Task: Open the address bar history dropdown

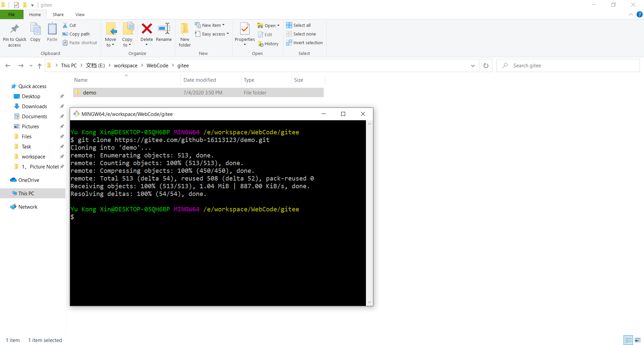Action: 473,66
